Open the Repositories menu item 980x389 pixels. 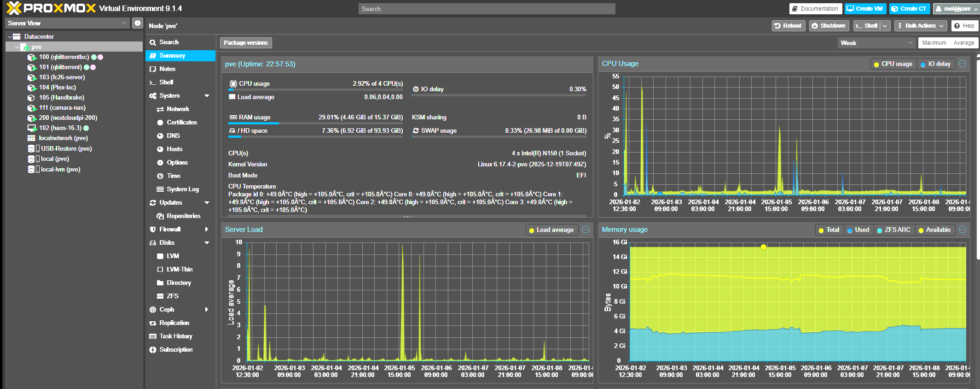(x=183, y=216)
